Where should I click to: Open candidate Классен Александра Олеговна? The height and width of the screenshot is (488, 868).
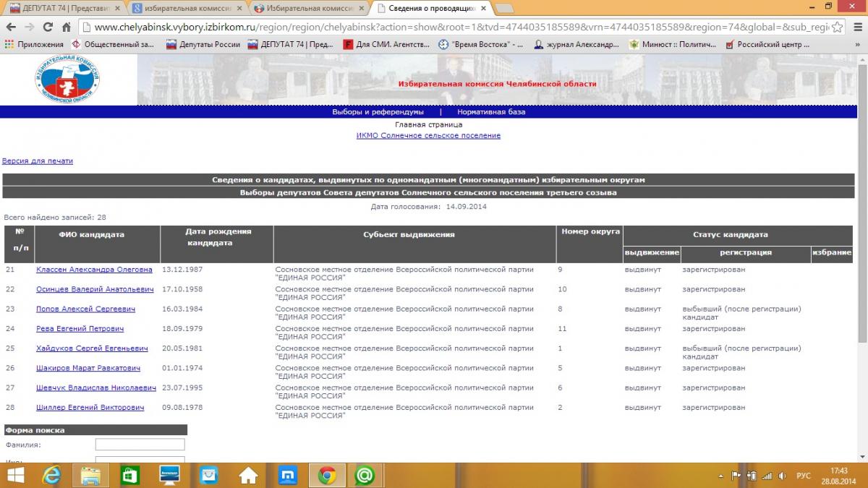94,270
